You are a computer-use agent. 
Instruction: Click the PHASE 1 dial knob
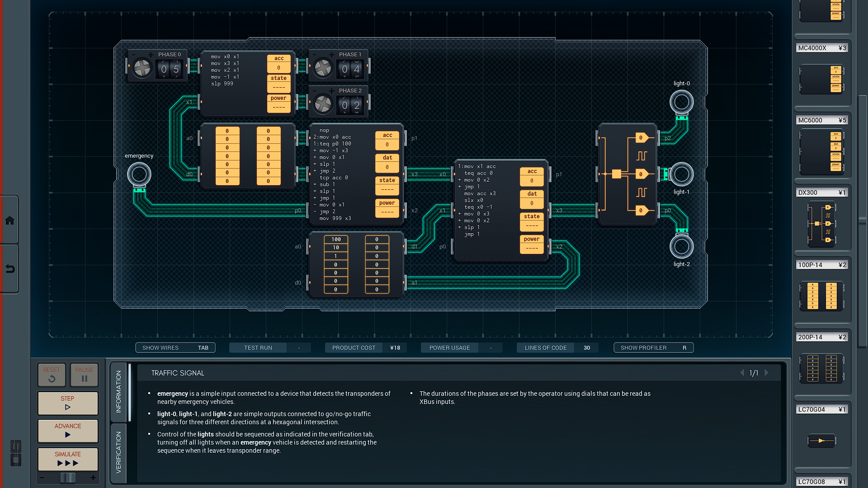[x=323, y=68]
